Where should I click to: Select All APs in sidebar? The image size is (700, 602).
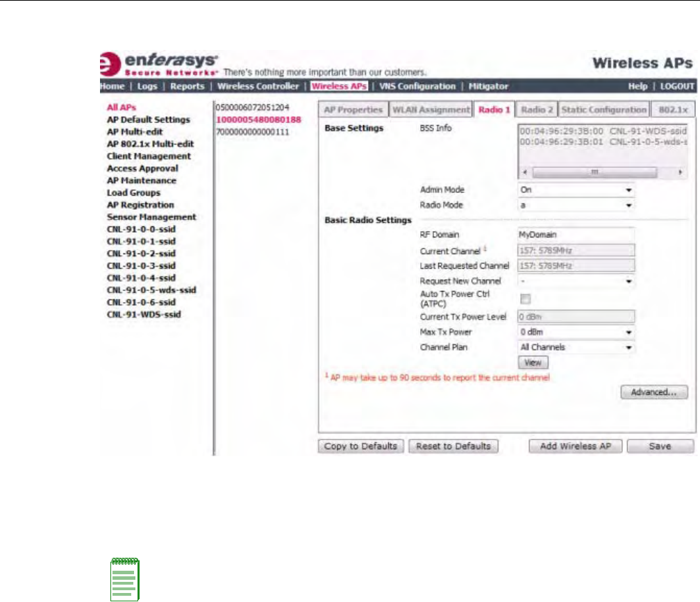tap(122, 108)
